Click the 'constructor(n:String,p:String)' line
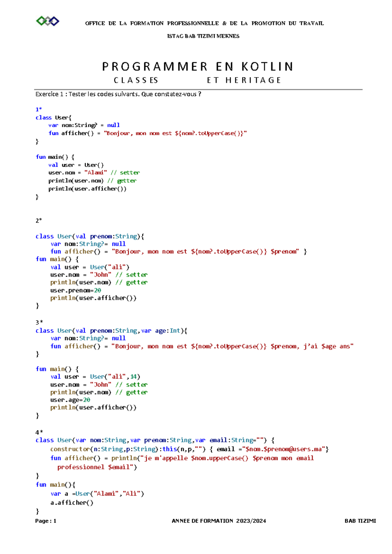392x554 pixels. tap(189, 449)
